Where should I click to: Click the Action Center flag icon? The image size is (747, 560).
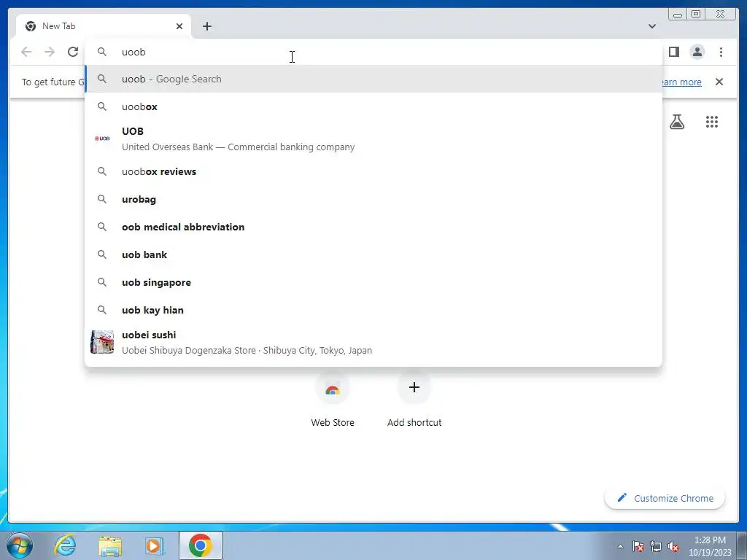point(638,546)
